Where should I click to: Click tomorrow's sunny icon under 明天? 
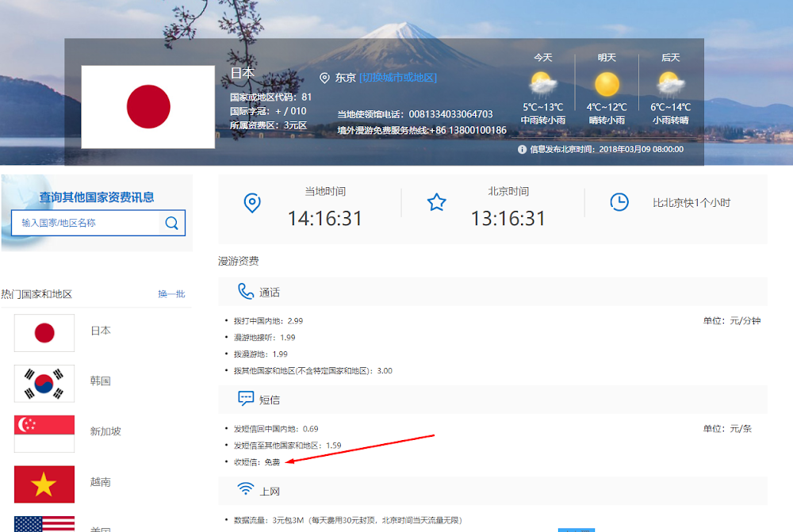point(607,84)
